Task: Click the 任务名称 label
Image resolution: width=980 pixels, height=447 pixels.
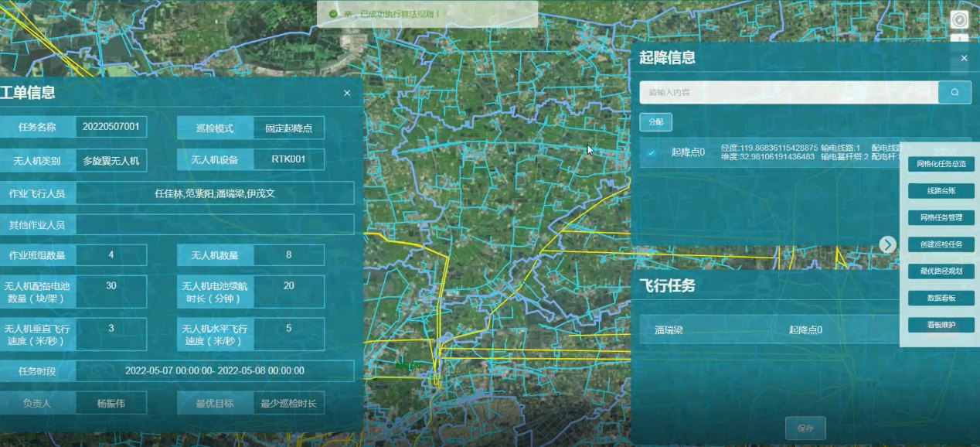Action: coord(37,128)
